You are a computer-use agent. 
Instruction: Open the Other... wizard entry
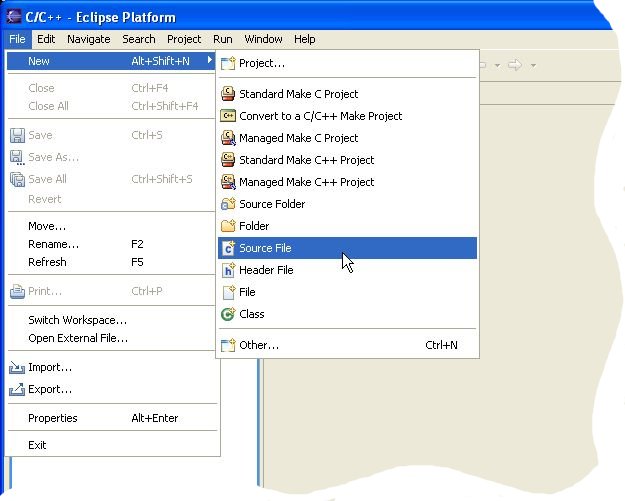point(258,345)
